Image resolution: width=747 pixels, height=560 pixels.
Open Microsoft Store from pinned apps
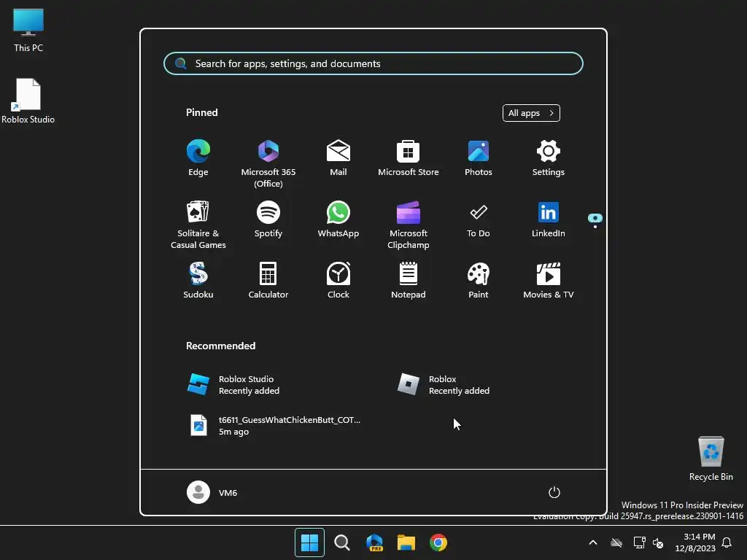point(409,158)
